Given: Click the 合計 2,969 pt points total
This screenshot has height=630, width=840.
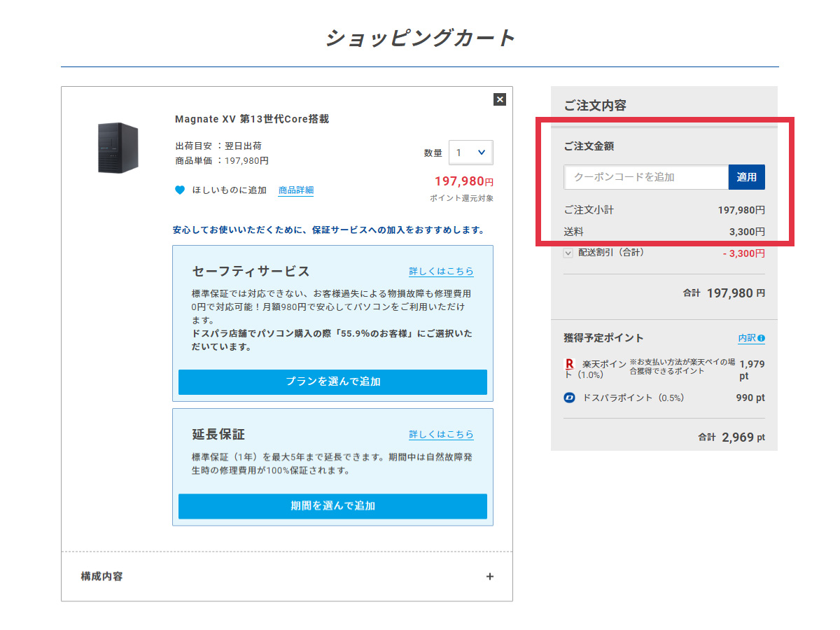Looking at the screenshot, I should tap(731, 437).
